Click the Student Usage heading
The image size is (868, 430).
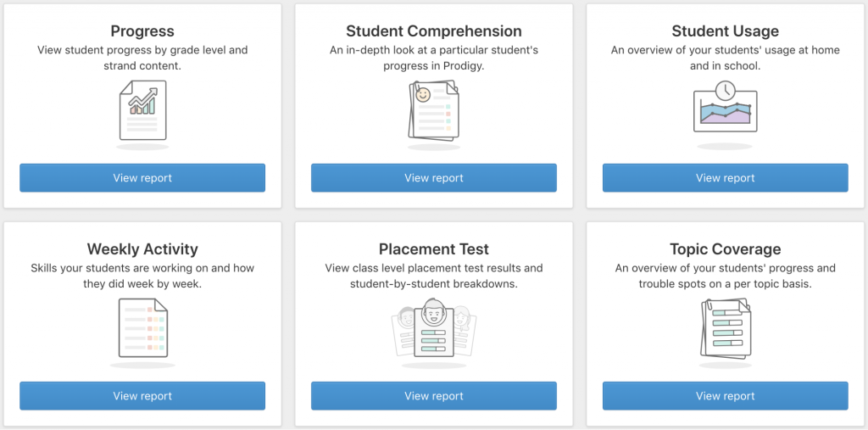click(x=725, y=31)
